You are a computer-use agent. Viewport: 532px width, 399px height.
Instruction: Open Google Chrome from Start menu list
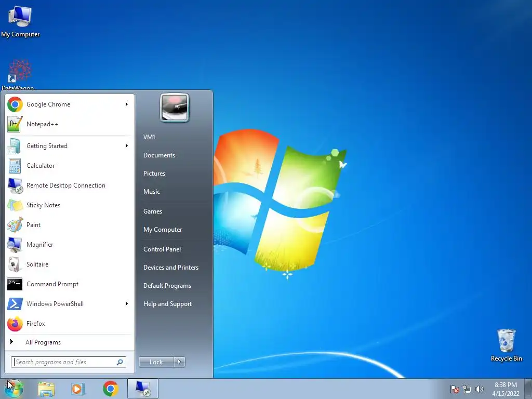tap(70, 104)
